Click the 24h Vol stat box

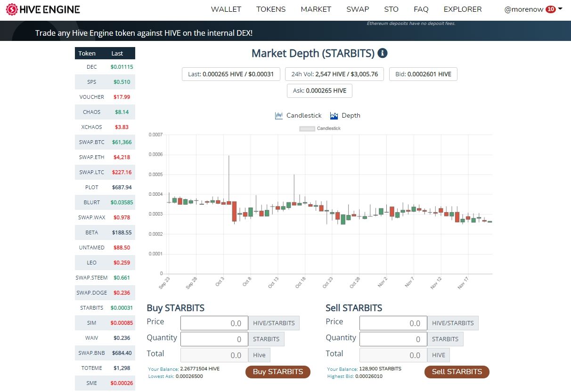(x=334, y=74)
